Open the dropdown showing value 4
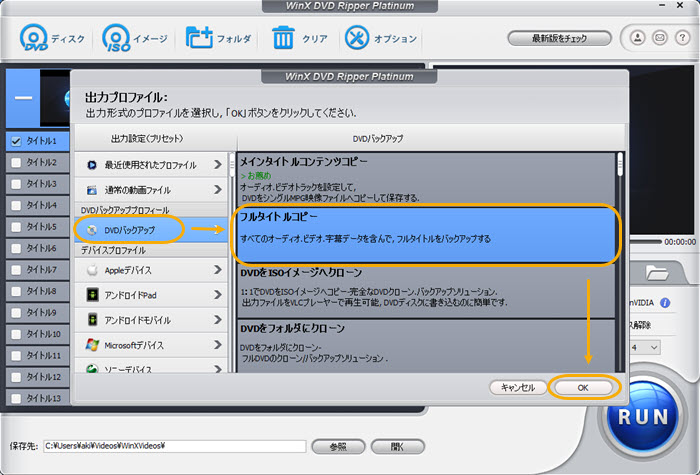Screen dimensions: 700x475 tap(645, 347)
